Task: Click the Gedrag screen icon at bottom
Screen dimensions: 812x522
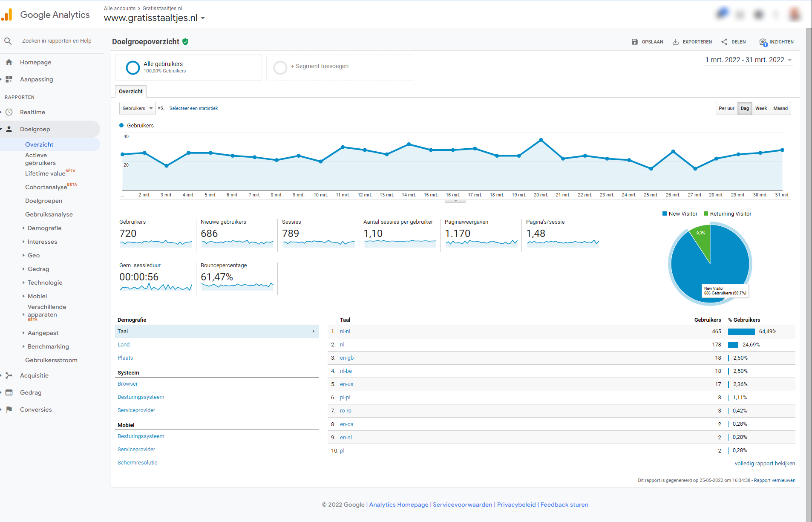Action: [x=9, y=392]
